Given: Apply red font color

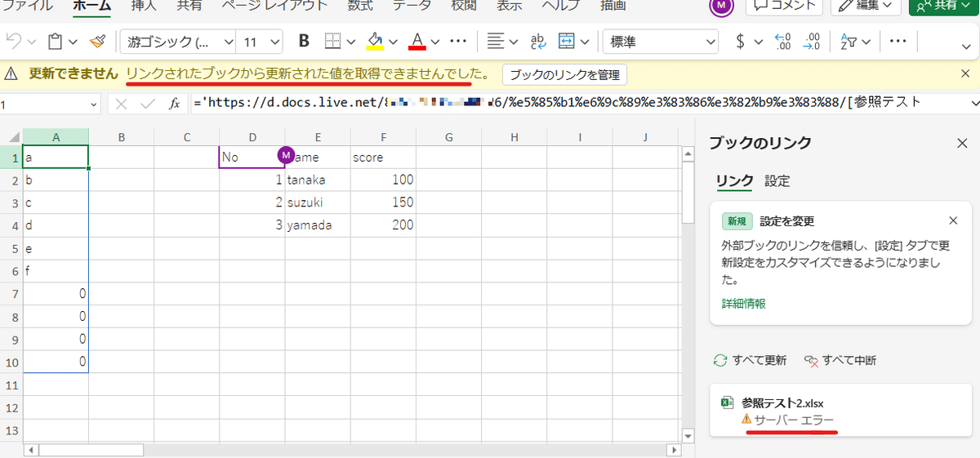Looking at the screenshot, I should point(417,41).
